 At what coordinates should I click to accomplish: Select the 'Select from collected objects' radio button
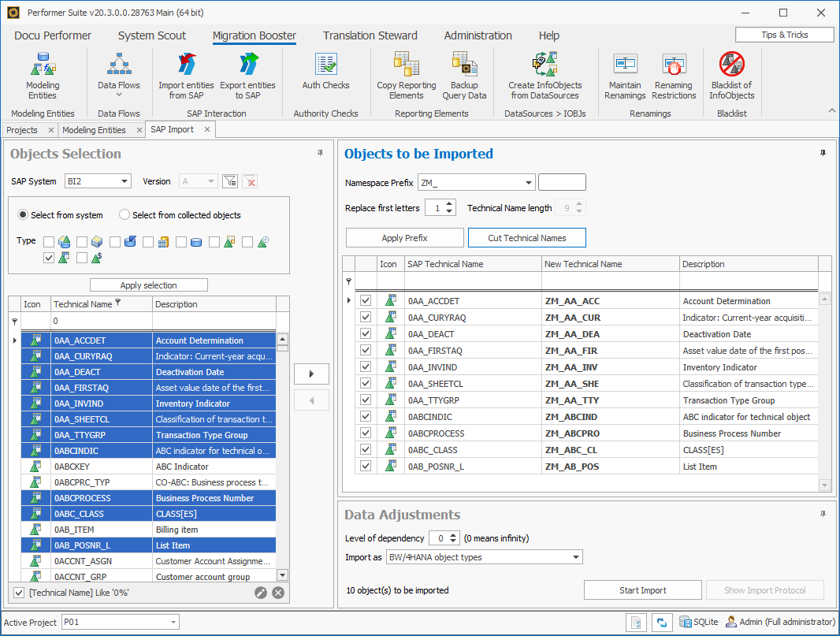(x=124, y=215)
